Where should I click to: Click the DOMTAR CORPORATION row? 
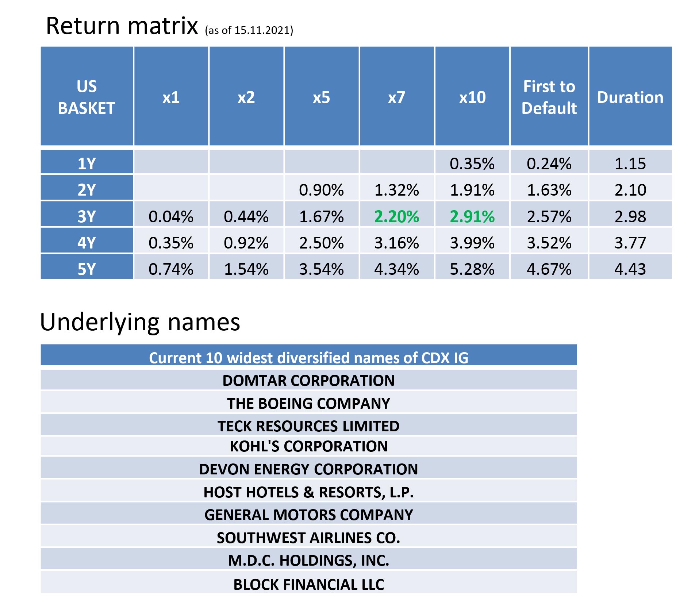tap(309, 380)
